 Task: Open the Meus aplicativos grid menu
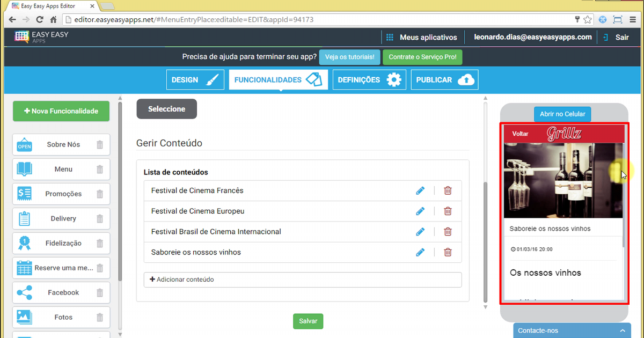point(390,38)
